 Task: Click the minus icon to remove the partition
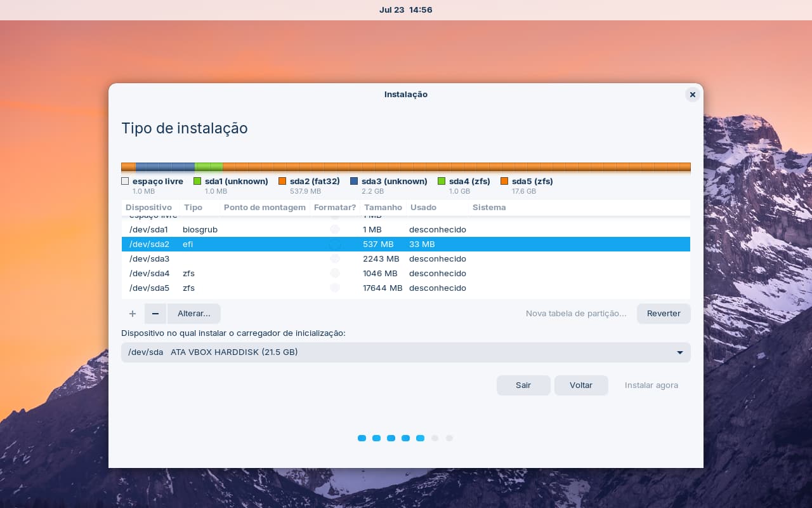point(155,314)
